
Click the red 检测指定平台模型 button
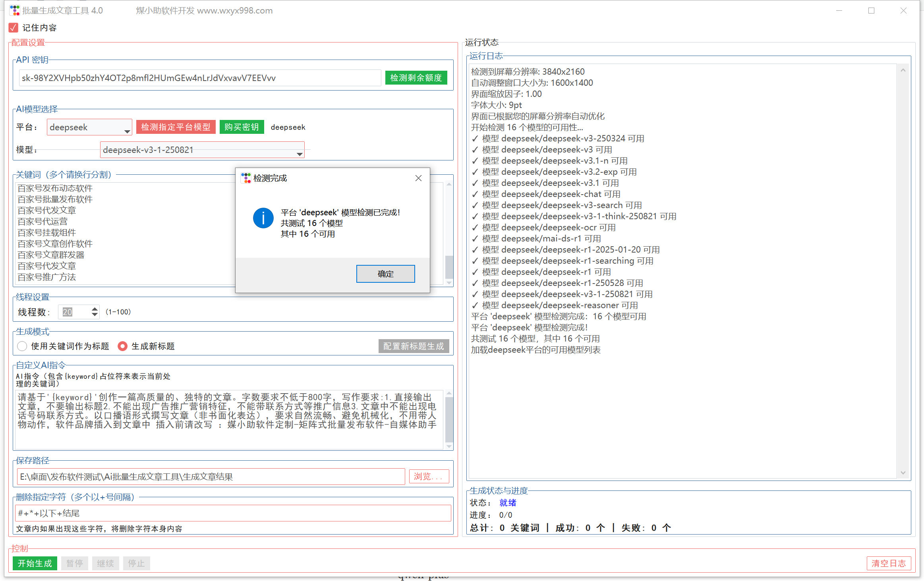176,127
